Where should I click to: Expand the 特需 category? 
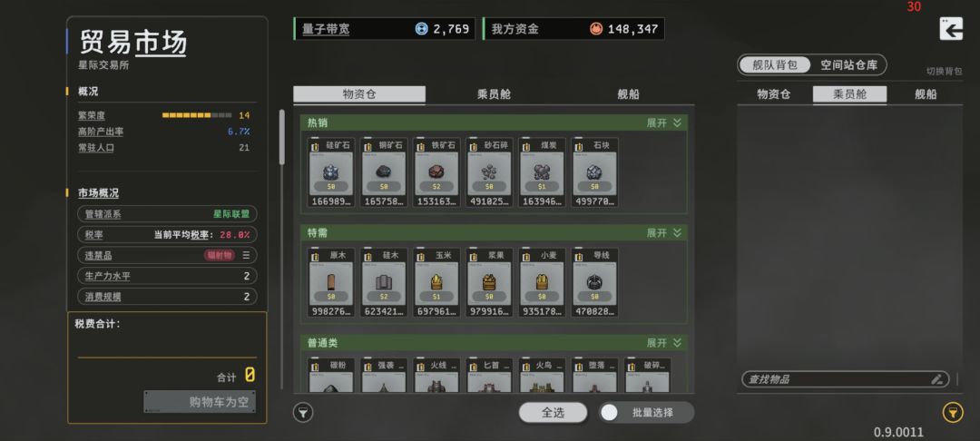664,233
